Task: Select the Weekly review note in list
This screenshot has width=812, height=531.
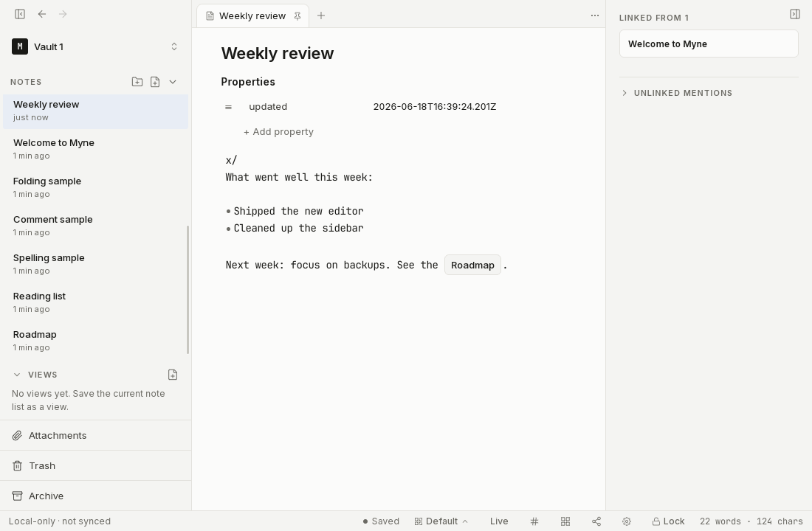Action: (95, 111)
